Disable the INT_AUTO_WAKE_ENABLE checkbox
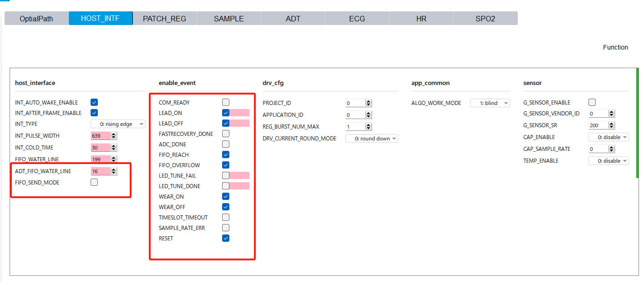Screen dimensions: 644x294 94,103
